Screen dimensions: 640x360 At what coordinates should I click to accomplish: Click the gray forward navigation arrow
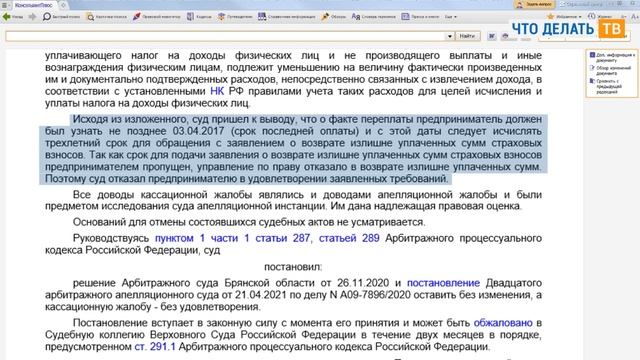[32, 17]
